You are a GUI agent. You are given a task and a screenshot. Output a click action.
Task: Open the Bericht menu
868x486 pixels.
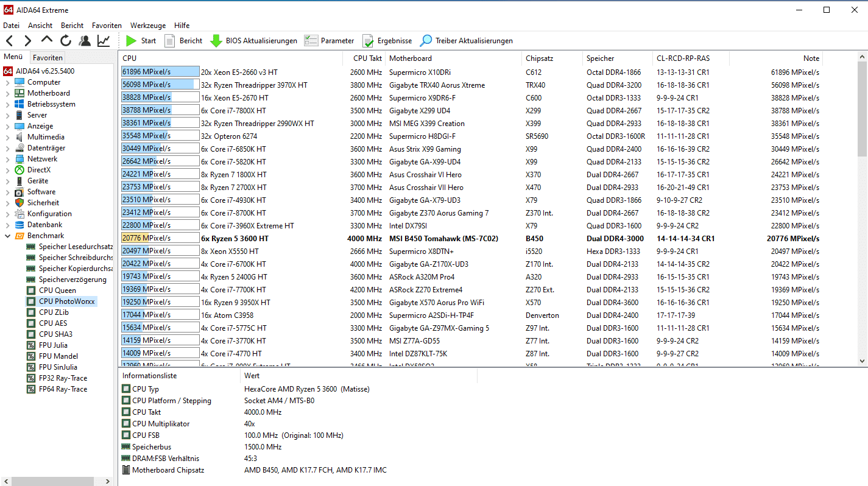coord(72,26)
